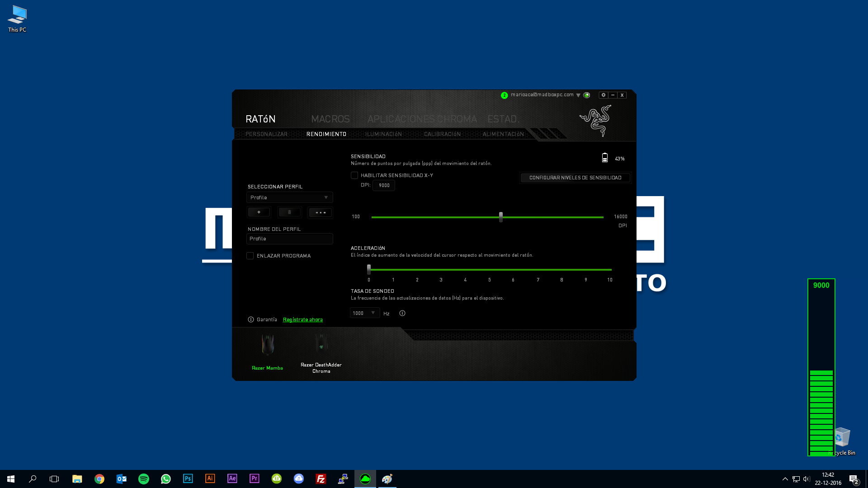Switch to the Iluminación tab
This screenshot has height=488, width=868.
click(x=383, y=134)
